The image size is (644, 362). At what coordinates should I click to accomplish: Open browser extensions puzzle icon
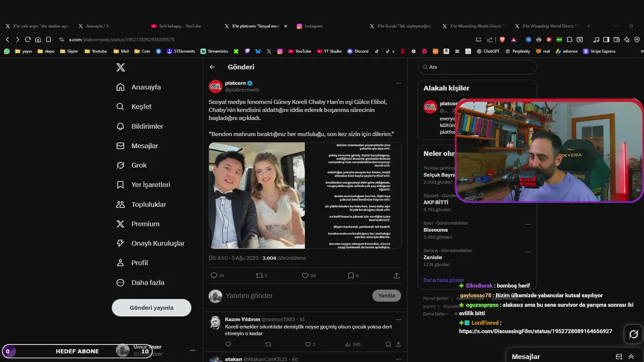click(570, 40)
